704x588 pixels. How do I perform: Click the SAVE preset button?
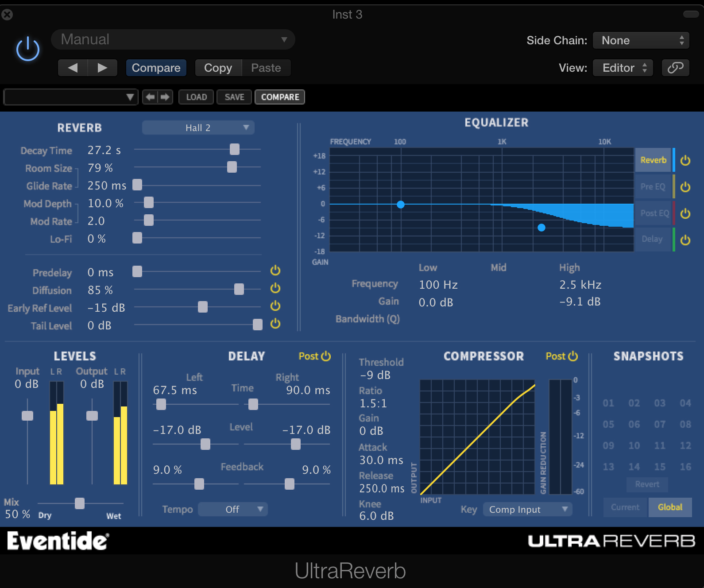pos(234,97)
